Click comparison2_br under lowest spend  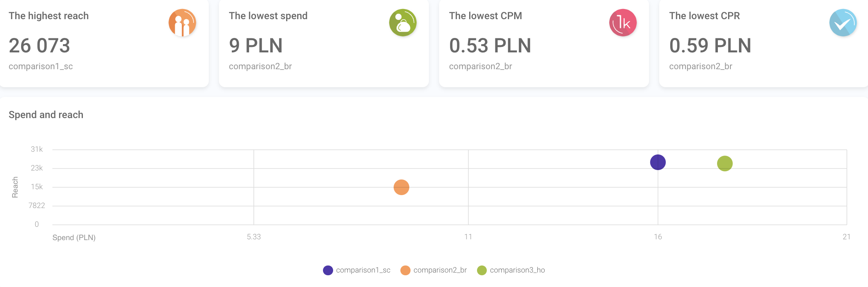(260, 66)
